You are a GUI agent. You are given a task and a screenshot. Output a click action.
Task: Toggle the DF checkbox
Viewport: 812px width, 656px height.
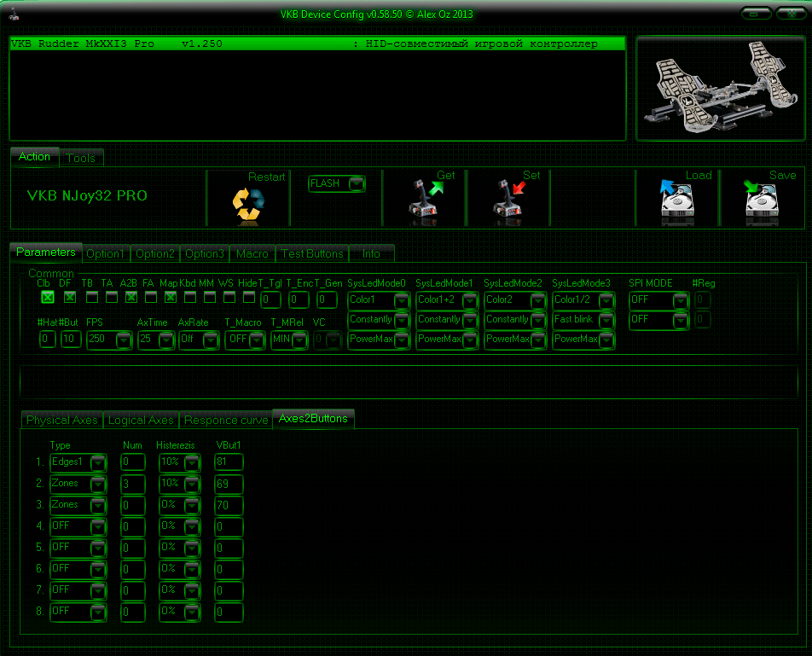70,297
